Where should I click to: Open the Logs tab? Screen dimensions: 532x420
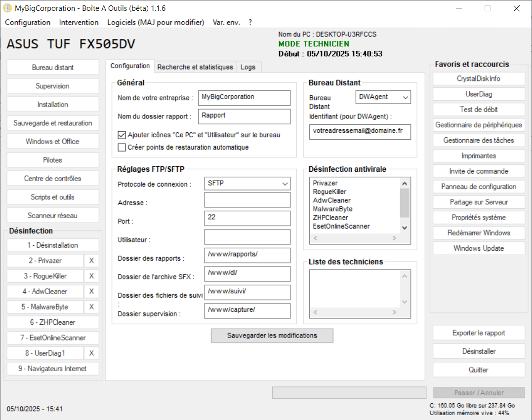point(248,67)
